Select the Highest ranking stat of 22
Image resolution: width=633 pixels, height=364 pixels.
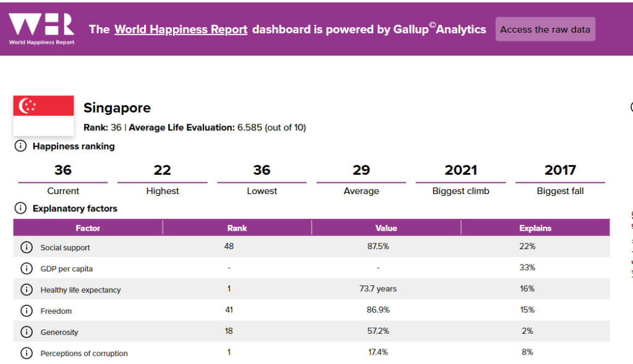point(162,170)
